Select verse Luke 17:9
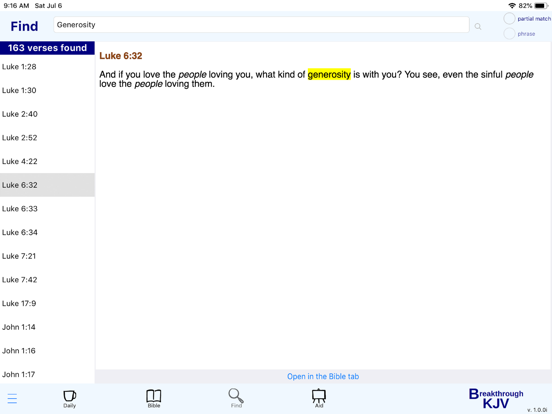Viewport: 552px width, 414px height. [x=47, y=303]
